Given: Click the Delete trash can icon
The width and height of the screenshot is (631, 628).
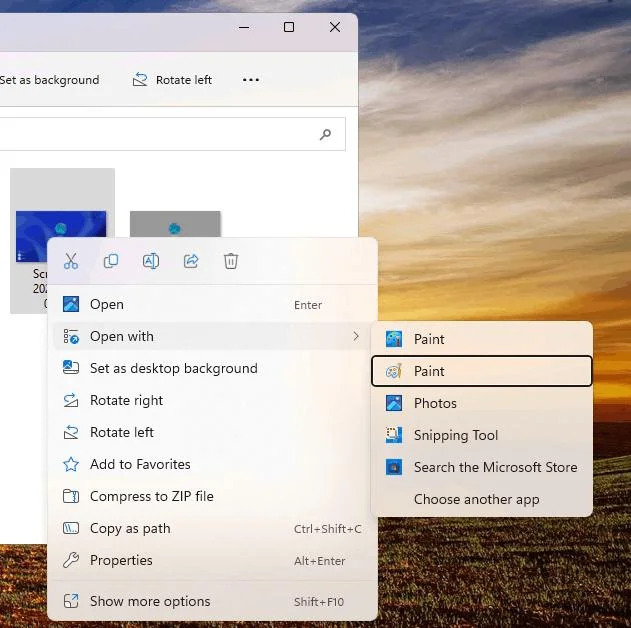Looking at the screenshot, I should pos(231,261).
